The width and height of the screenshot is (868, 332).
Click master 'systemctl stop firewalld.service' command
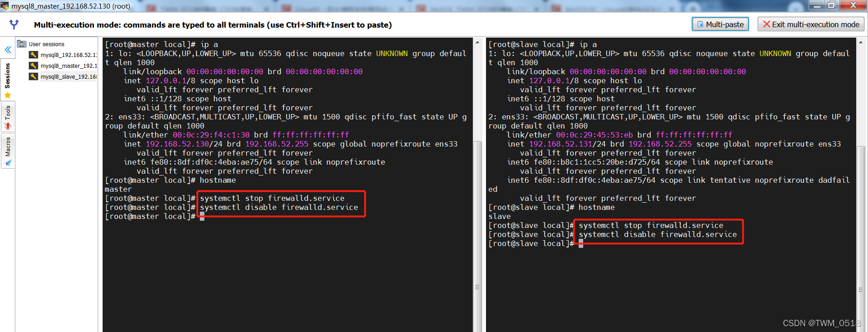pyautogui.click(x=272, y=198)
